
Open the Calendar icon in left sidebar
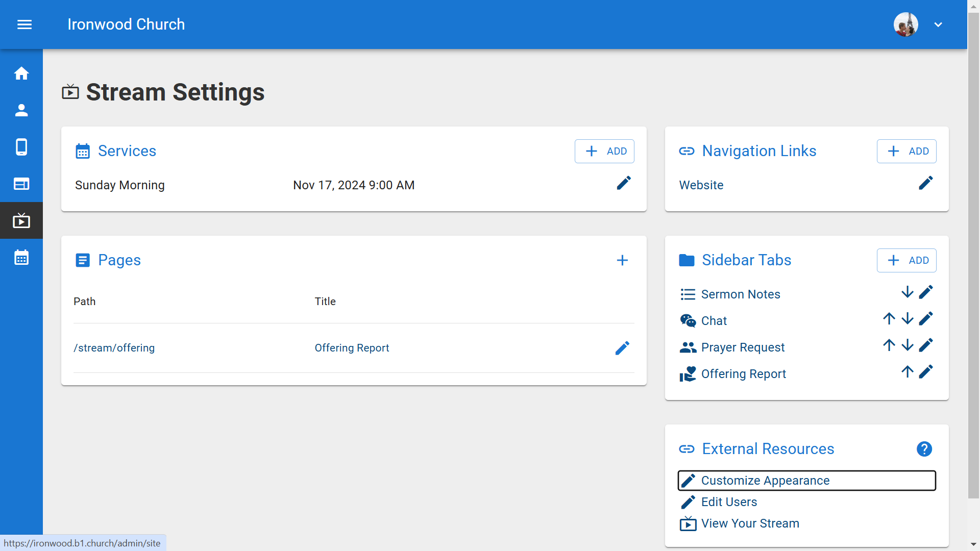pyautogui.click(x=21, y=258)
